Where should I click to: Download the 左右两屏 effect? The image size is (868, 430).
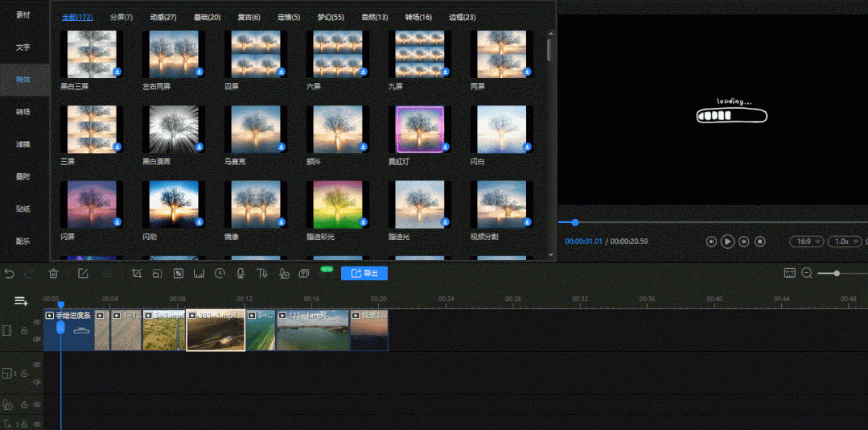(200, 72)
